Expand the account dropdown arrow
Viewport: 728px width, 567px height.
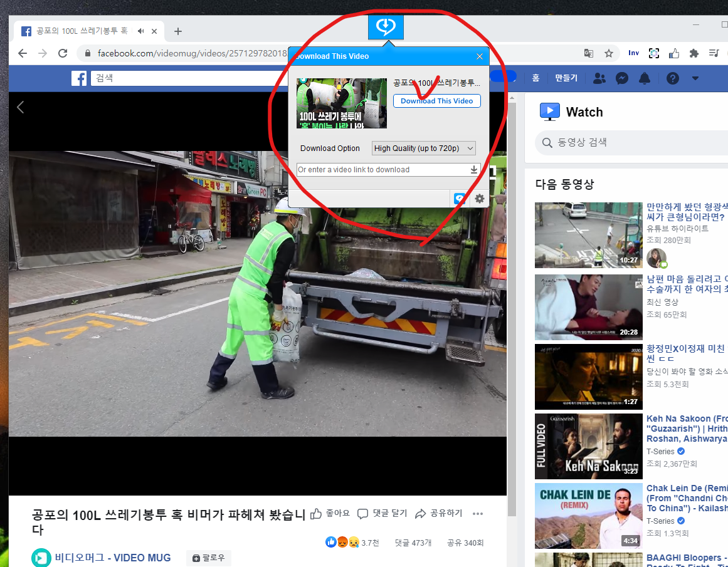(695, 78)
